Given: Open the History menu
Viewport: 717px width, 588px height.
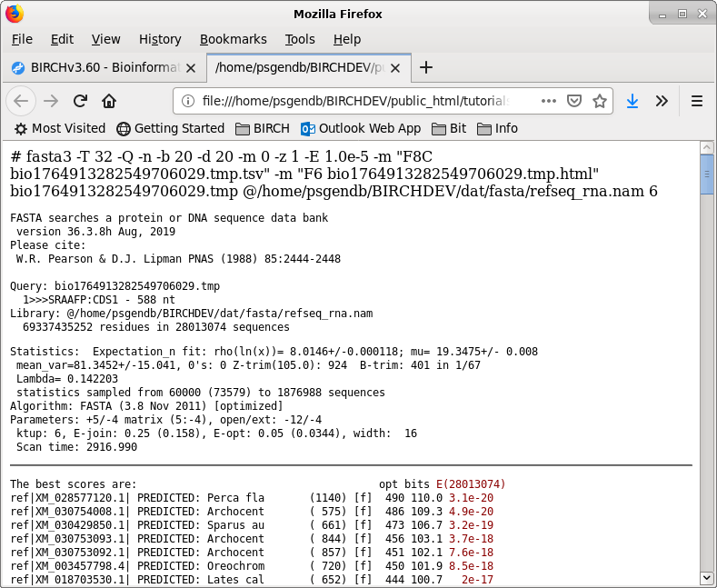Looking at the screenshot, I should (160, 39).
